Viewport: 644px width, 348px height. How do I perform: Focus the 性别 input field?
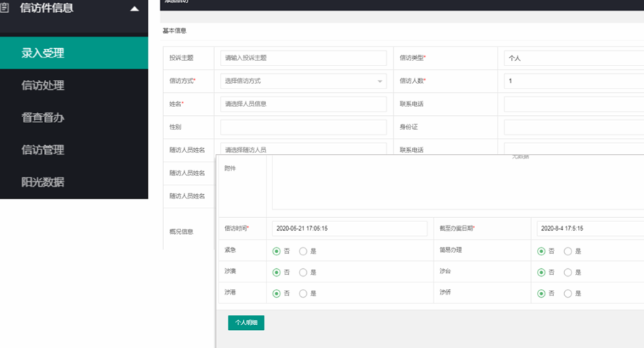click(303, 128)
